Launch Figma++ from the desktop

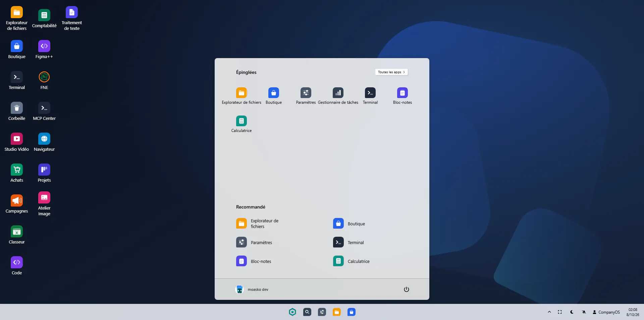[x=44, y=50]
